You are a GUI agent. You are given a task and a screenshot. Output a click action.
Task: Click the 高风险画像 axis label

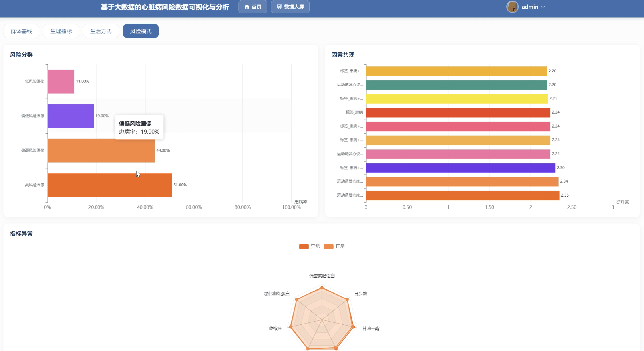tap(35, 185)
